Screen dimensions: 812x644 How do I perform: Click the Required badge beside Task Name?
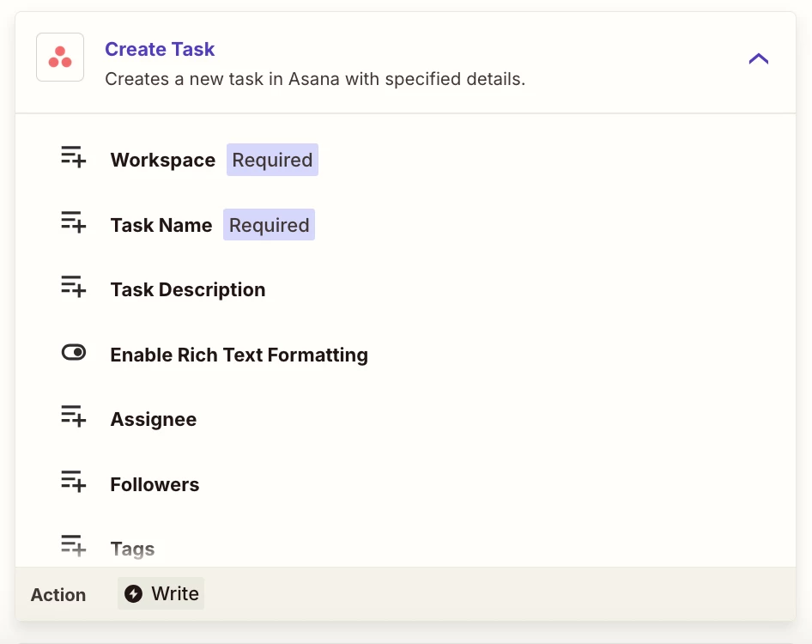[x=269, y=225]
